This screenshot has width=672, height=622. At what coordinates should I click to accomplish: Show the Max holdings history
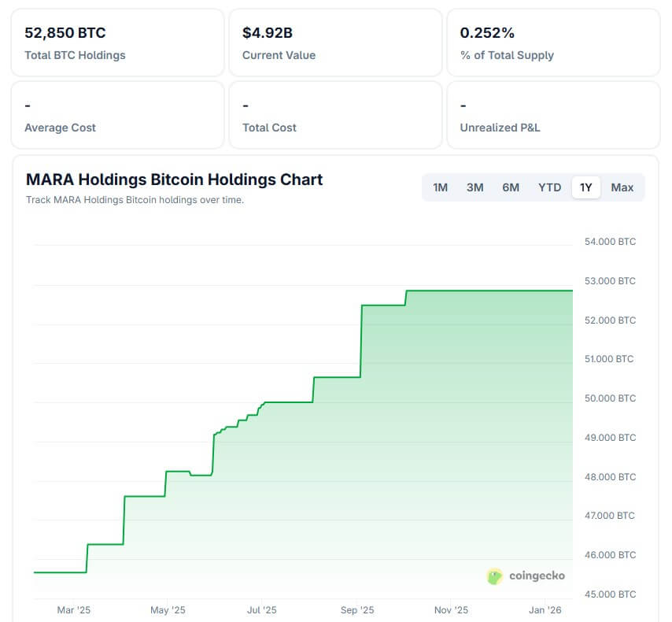(x=622, y=187)
